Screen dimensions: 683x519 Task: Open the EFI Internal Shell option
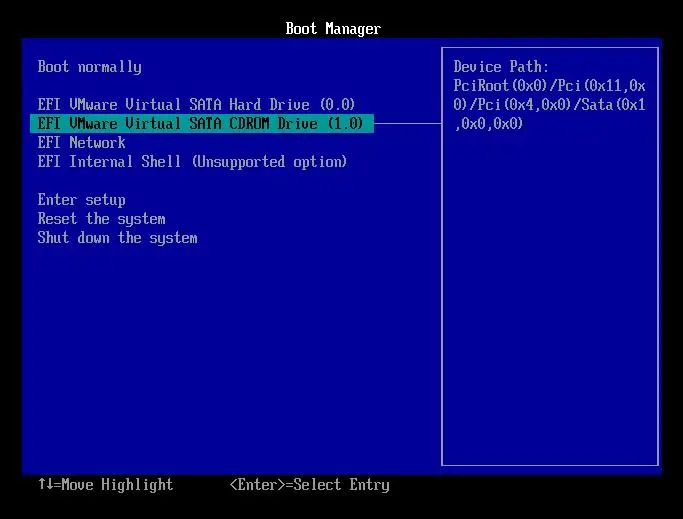(192, 162)
